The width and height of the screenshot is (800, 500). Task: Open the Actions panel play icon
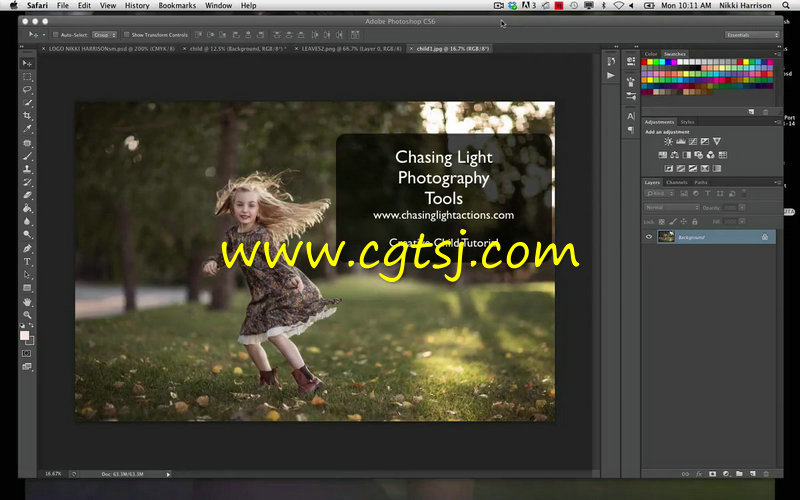click(611, 76)
